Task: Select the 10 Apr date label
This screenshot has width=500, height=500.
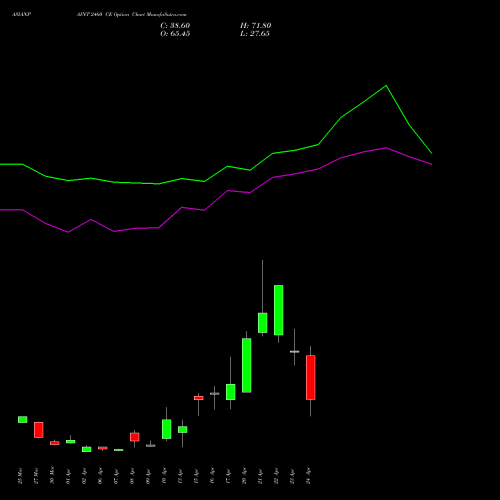Action: (164, 477)
